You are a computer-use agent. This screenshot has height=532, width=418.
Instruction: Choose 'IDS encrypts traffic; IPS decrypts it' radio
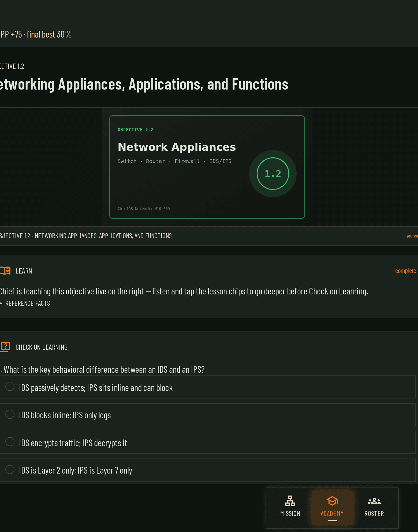[x=10, y=442]
